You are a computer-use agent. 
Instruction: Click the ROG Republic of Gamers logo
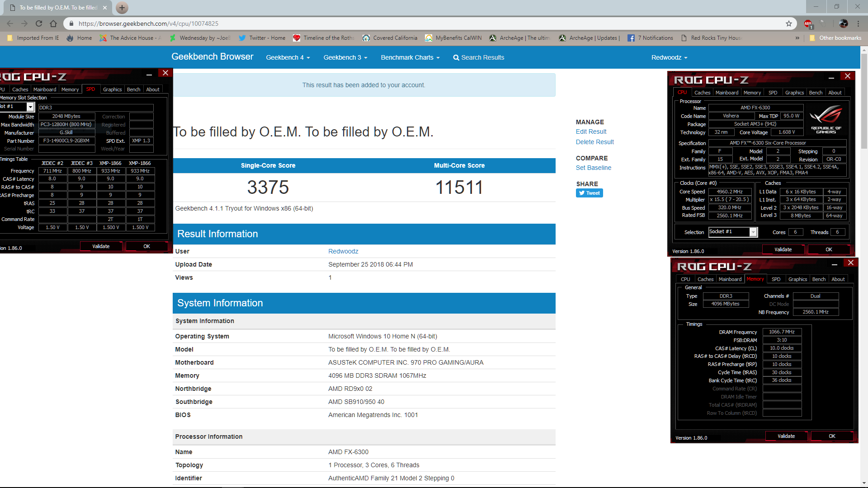click(826, 119)
